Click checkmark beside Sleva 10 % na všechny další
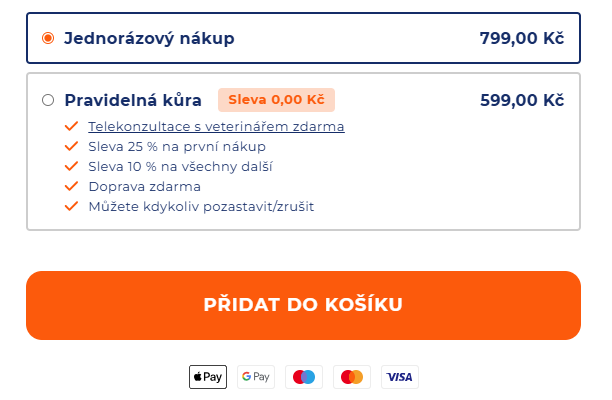The width and height of the screenshot is (612, 400). point(71,167)
